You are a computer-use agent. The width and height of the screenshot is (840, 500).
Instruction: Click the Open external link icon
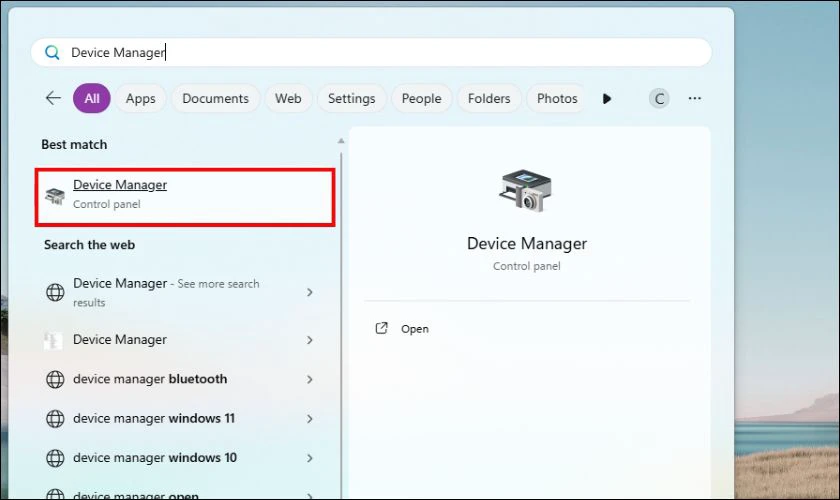(x=381, y=328)
